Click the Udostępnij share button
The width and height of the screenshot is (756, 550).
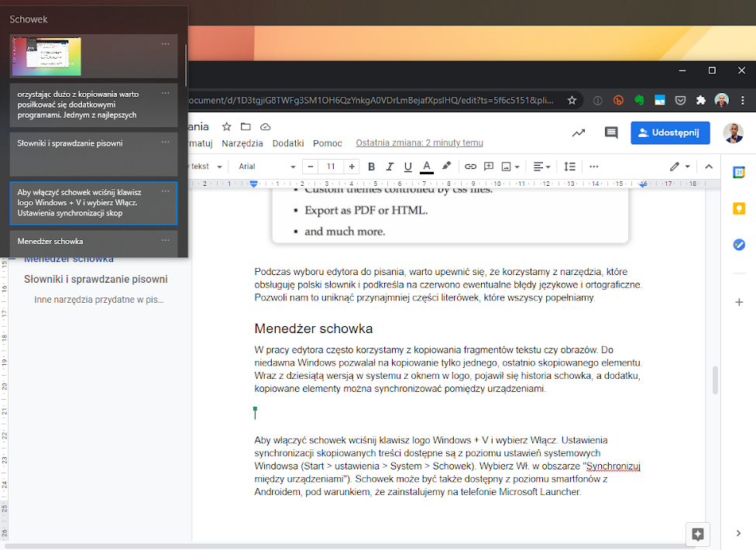tap(670, 133)
